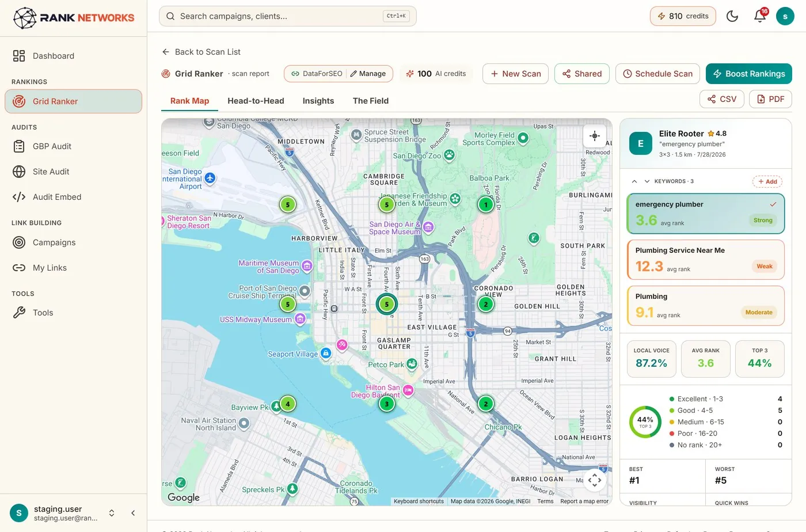Image resolution: width=806 pixels, height=532 pixels.
Task: Switch to the Head-to-Head tab
Action: click(256, 101)
